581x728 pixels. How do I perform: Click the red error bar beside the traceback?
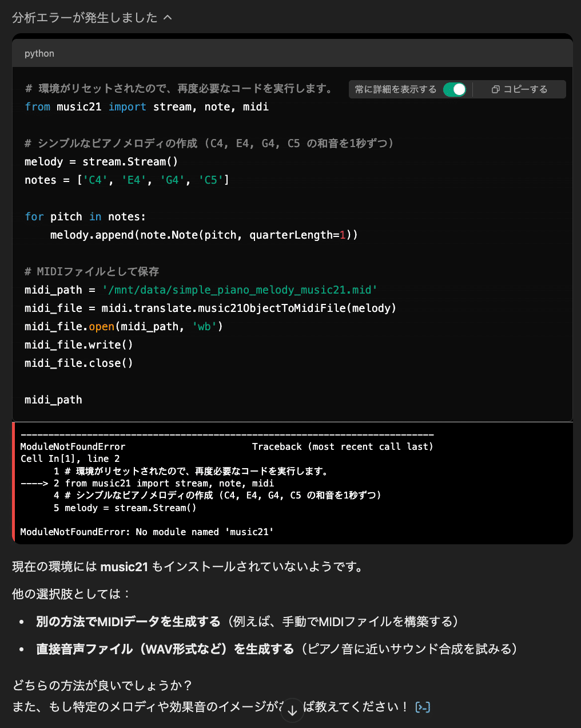coord(14,482)
